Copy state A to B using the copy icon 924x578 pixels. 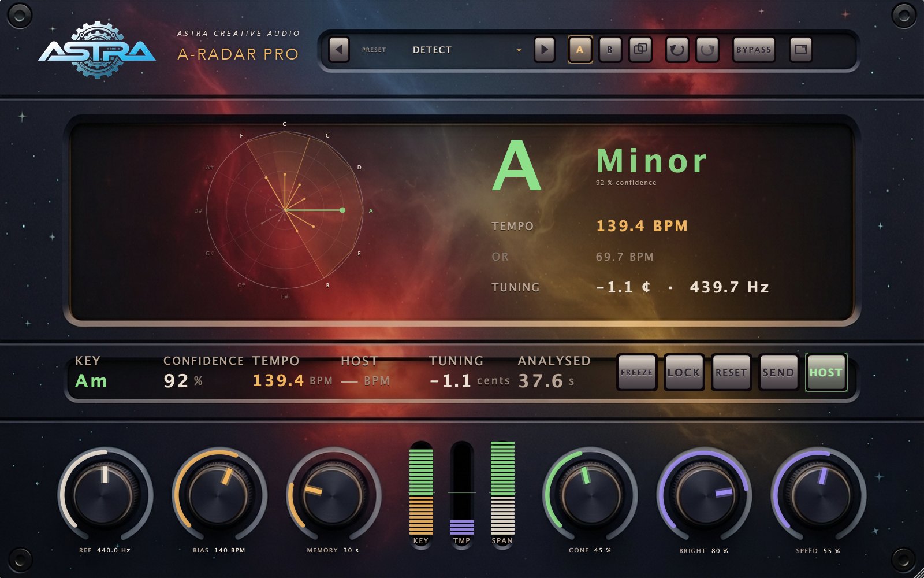pyautogui.click(x=640, y=50)
